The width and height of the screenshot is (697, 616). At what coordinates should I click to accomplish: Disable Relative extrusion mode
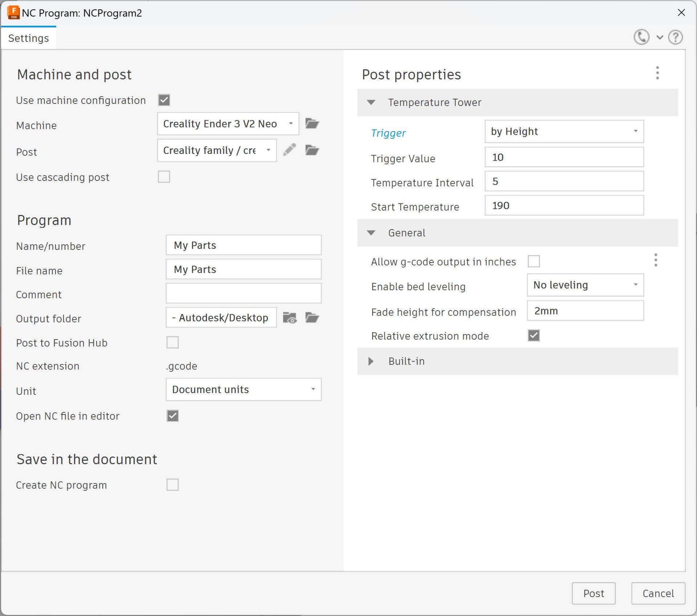pos(533,336)
